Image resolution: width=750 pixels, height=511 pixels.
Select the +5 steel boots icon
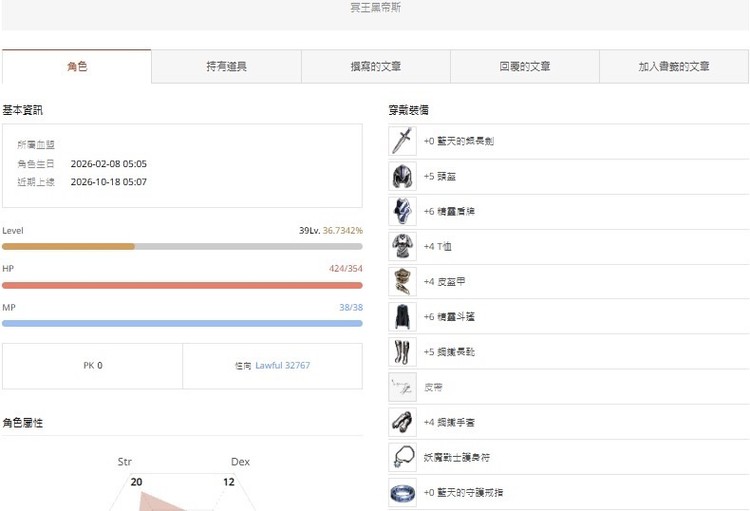402,352
